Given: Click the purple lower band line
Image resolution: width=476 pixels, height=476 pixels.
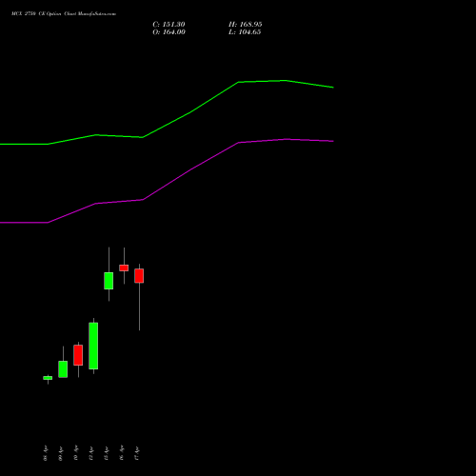Looking at the screenshot, I should click(x=190, y=169).
